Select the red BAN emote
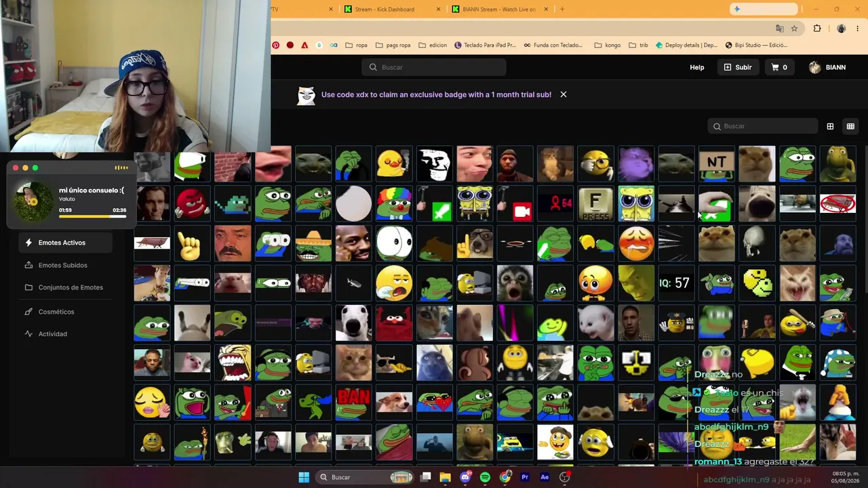Viewport: 868px width, 488px height. (x=353, y=401)
